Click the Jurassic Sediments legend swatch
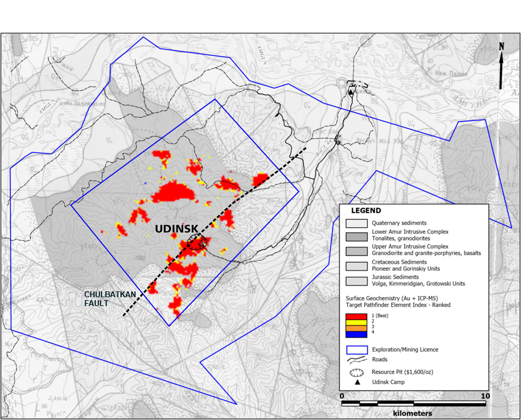The height and width of the screenshot is (420, 521). [x=357, y=281]
